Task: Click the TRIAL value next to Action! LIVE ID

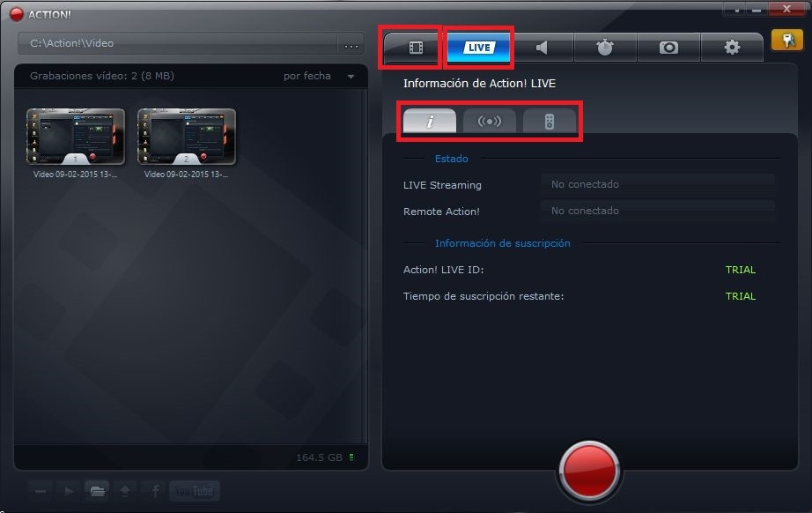Action: [740, 270]
